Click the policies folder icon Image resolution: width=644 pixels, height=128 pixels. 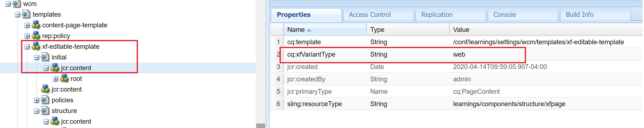tap(45, 100)
